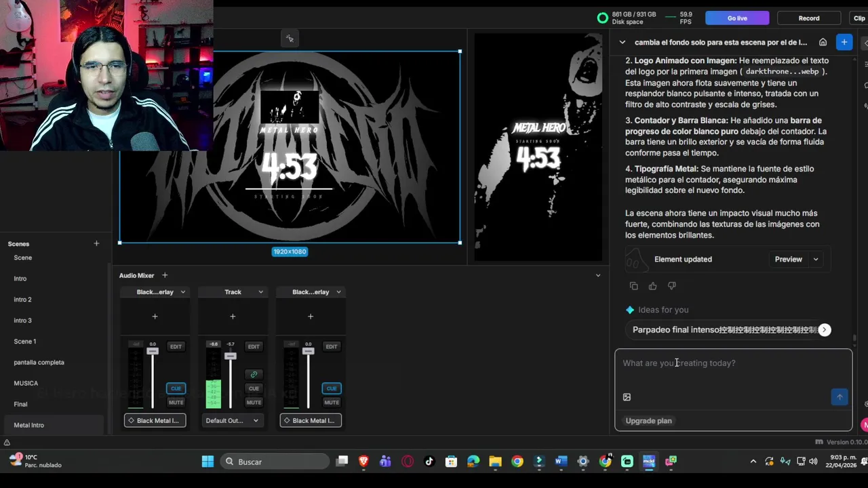This screenshot has height=488, width=868.
Task: Start new chat with blue plus
Action: [844, 42]
